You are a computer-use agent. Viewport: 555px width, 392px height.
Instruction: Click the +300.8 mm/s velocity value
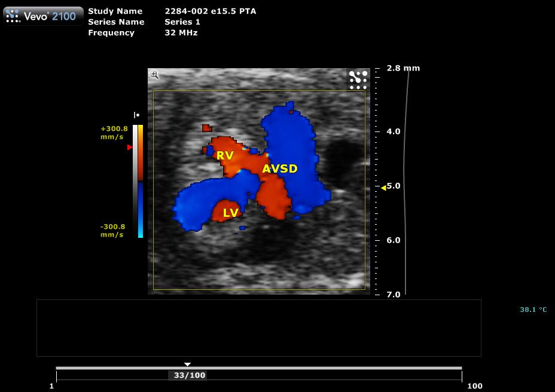click(114, 133)
